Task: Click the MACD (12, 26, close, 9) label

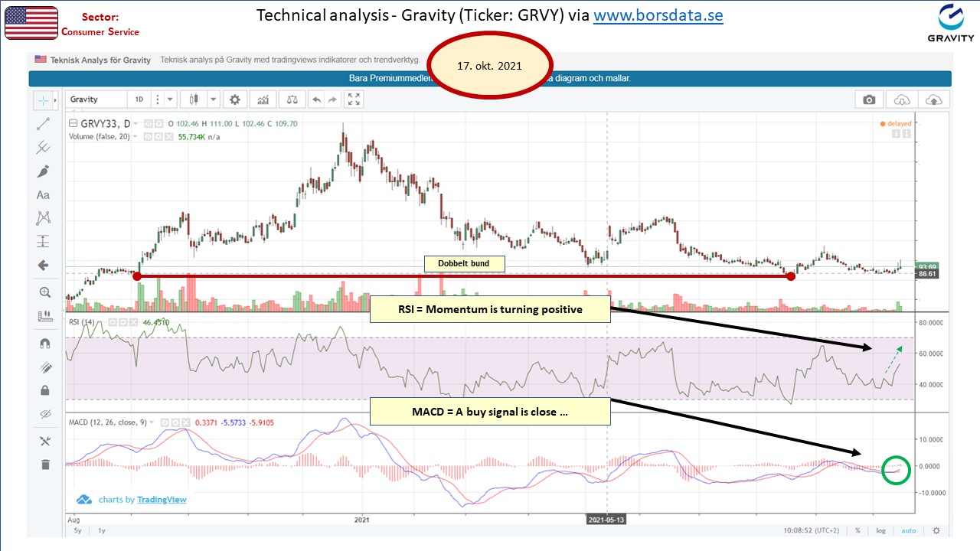Action: pyautogui.click(x=108, y=422)
